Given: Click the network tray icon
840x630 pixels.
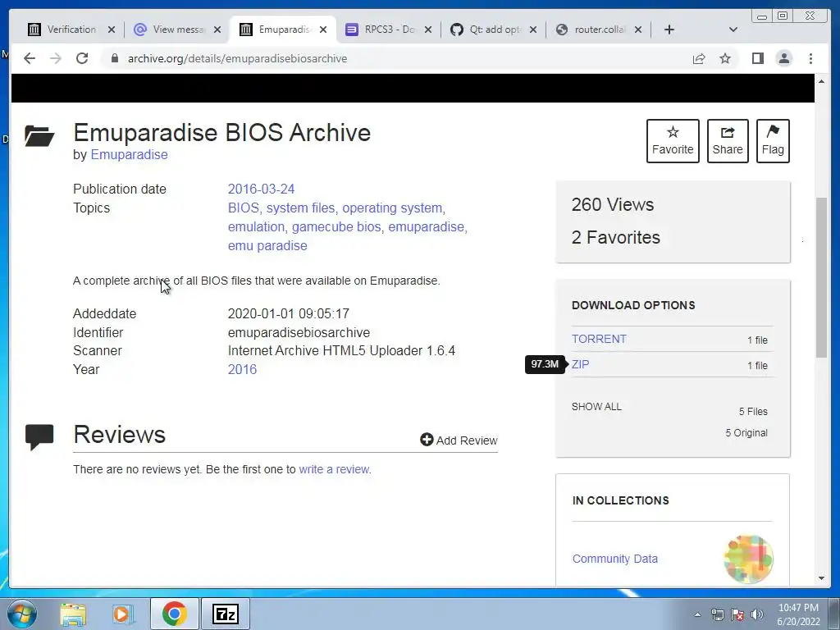Looking at the screenshot, I should pyautogui.click(x=717, y=614).
